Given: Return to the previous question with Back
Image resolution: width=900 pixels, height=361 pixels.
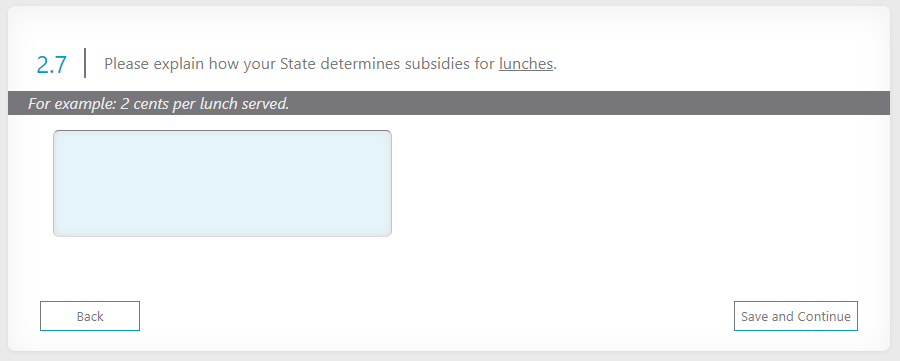Looking at the screenshot, I should pos(90,316).
